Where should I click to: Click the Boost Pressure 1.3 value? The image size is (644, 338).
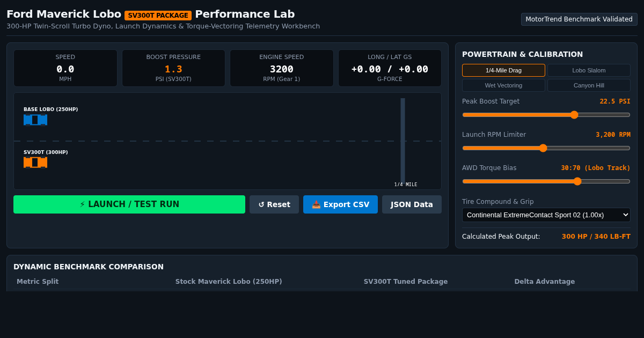tap(173, 69)
